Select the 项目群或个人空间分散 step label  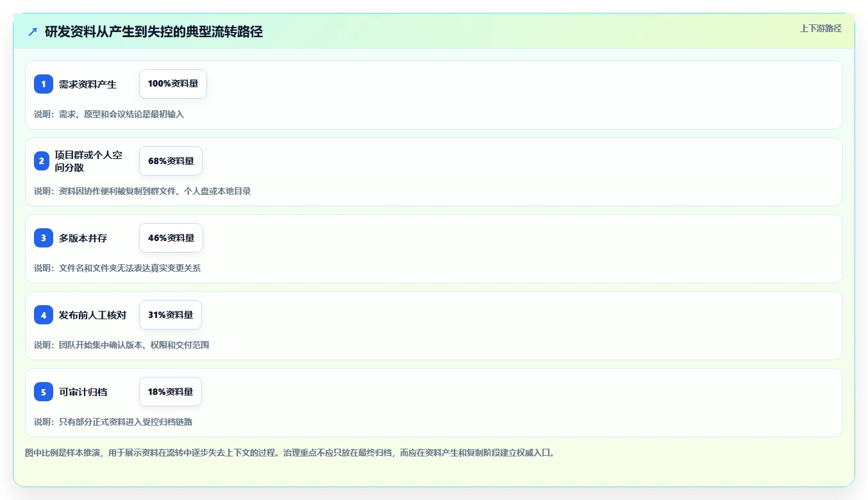[x=88, y=161]
